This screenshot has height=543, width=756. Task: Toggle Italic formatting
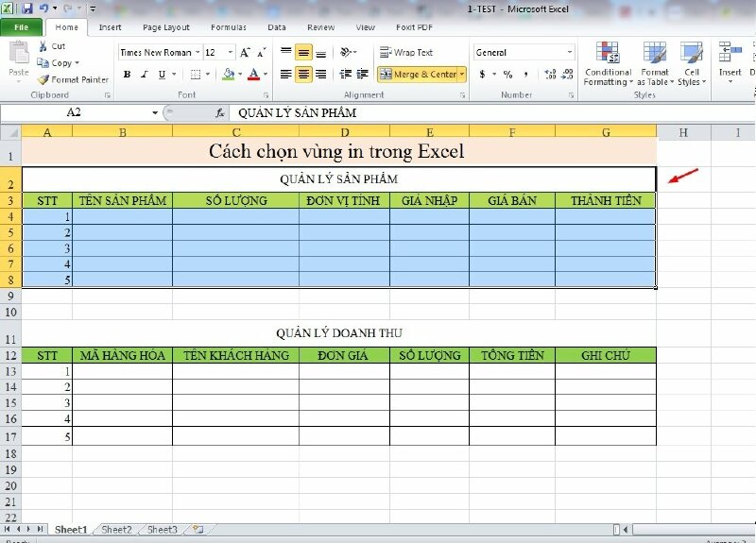click(145, 75)
